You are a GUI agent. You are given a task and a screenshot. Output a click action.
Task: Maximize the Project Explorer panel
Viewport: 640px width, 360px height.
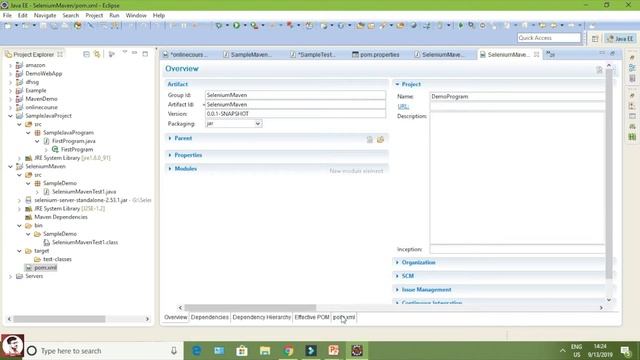pyautogui.click(x=145, y=53)
